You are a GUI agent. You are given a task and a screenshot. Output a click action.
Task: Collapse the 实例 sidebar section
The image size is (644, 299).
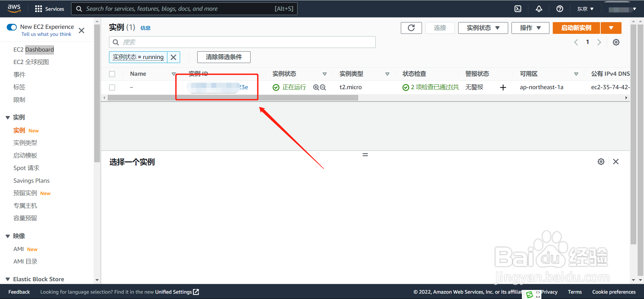(x=8, y=118)
